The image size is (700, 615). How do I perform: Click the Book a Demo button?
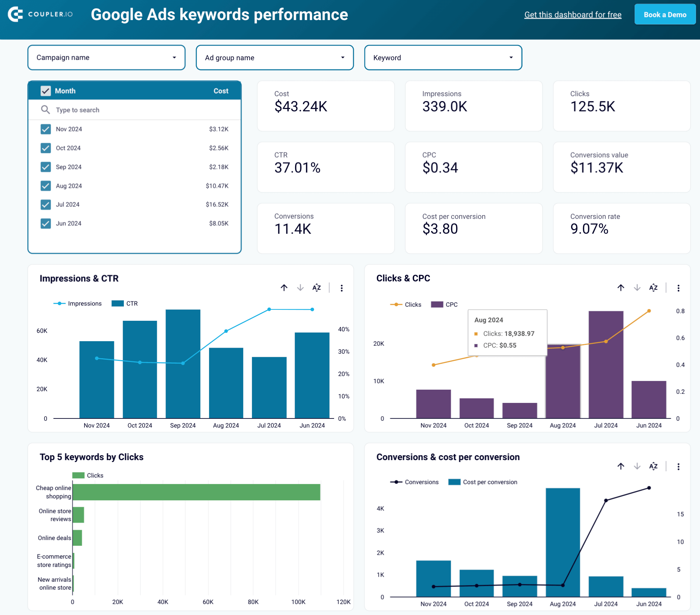pos(665,14)
